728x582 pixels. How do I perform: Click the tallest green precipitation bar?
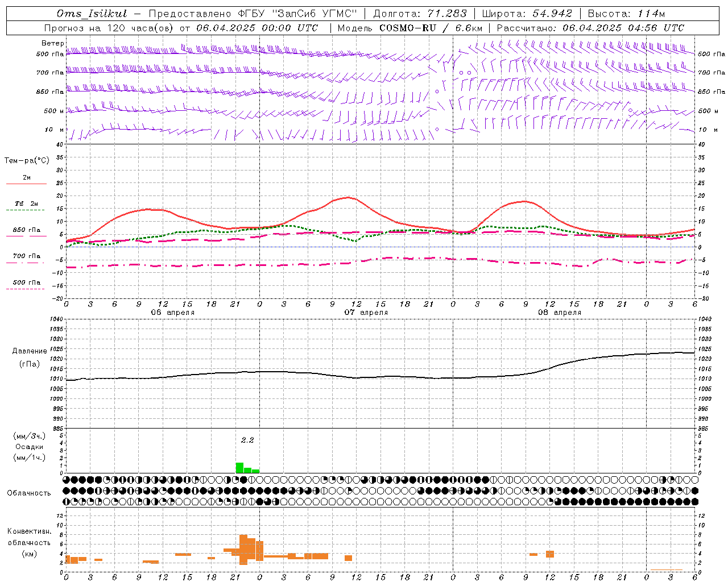[239, 468]
